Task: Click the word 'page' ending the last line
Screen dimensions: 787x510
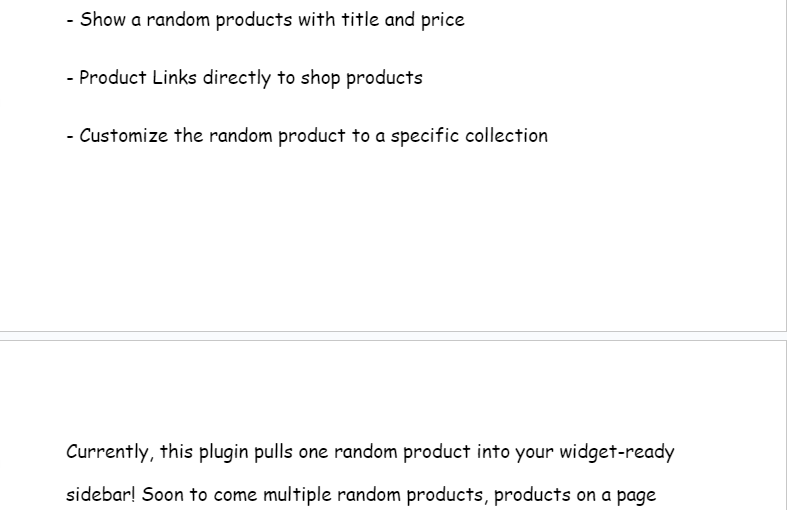Action: [635, 497]
